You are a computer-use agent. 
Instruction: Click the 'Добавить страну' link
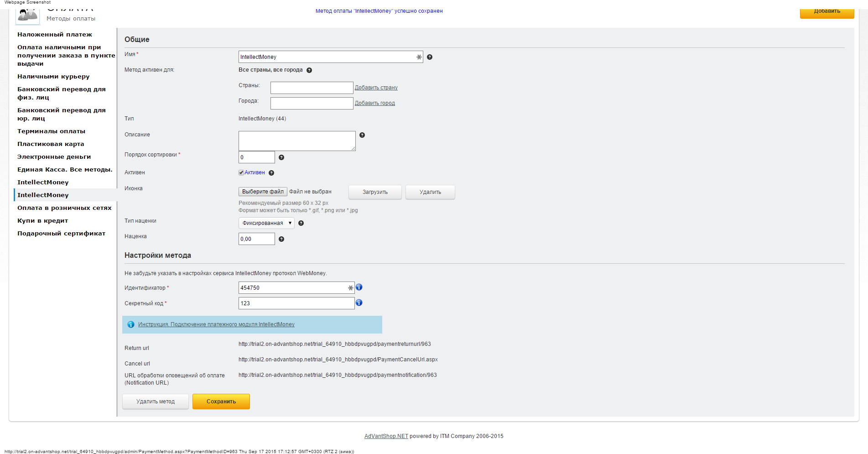376,88
